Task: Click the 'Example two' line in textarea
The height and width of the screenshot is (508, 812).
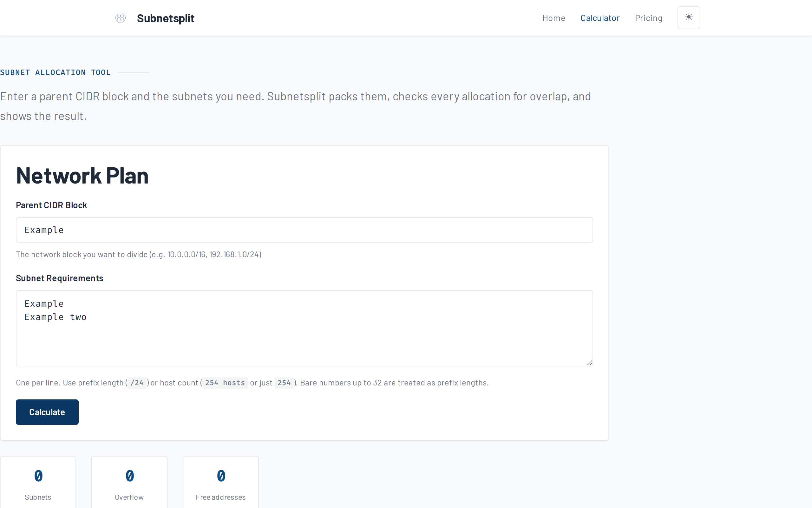Action: coord(56,317)
